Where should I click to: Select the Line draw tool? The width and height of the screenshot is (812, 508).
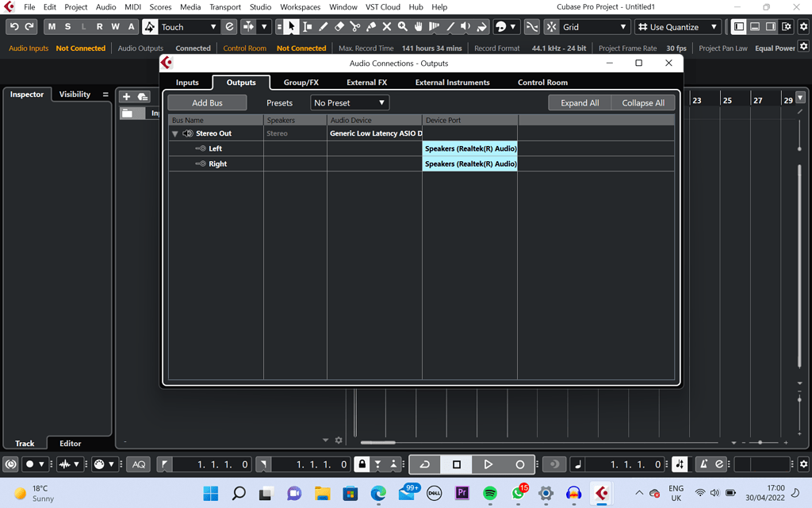pyautogui.click(x=450, y=27)
